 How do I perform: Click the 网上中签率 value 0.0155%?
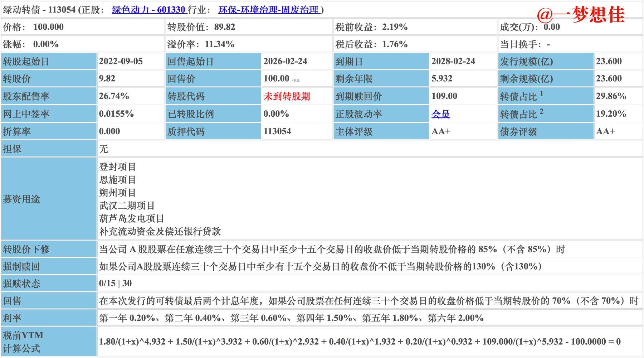116,114
